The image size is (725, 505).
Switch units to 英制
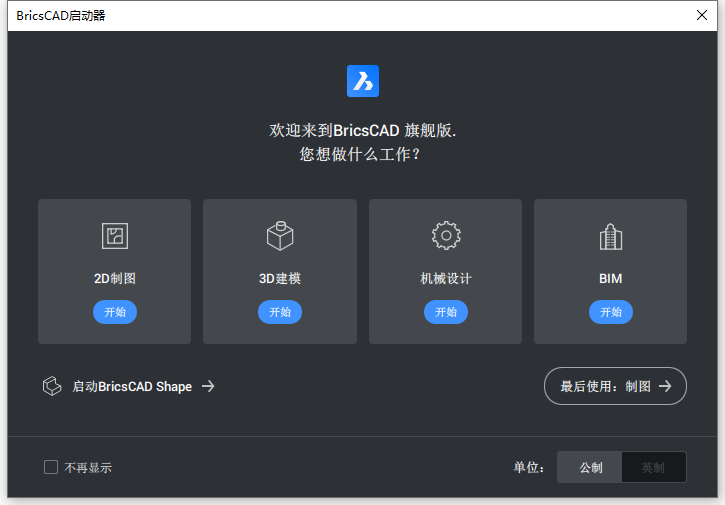(x=654, y=468)
